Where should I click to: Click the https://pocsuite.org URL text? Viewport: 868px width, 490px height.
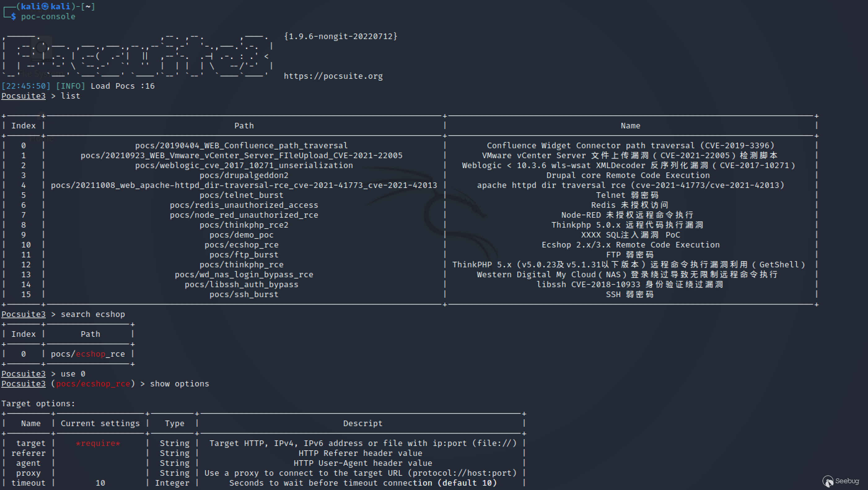pos(333,76)
